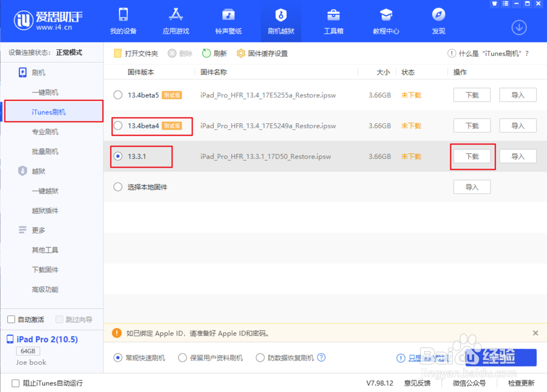
Task: Switch to the iTunes刷机 tab
Action: pyautogui.click(x=48, y=112)
